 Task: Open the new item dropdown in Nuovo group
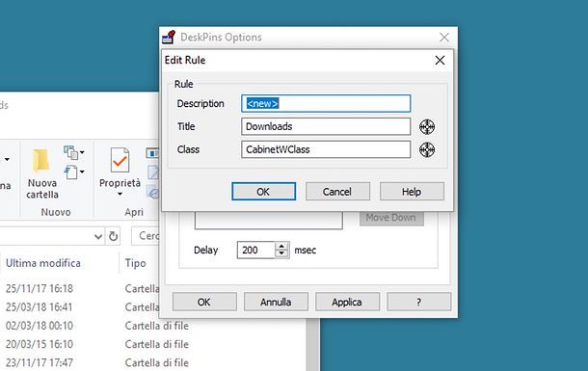74,152
